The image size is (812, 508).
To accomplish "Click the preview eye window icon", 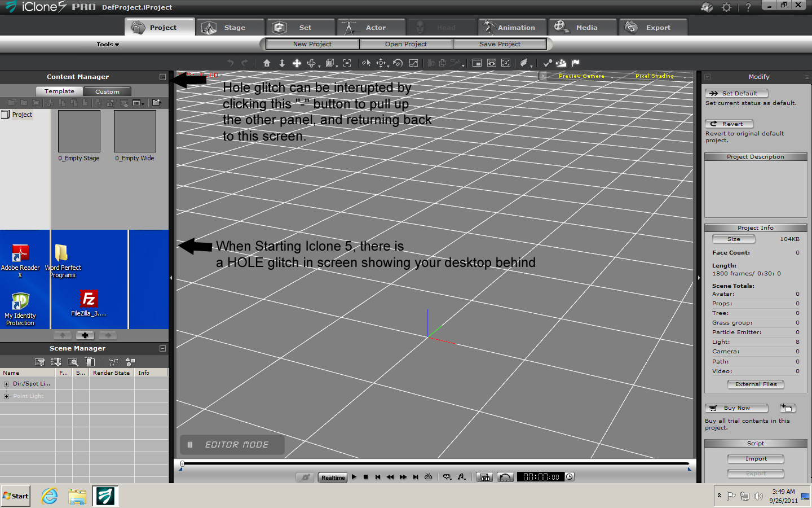I will (492, 63).
